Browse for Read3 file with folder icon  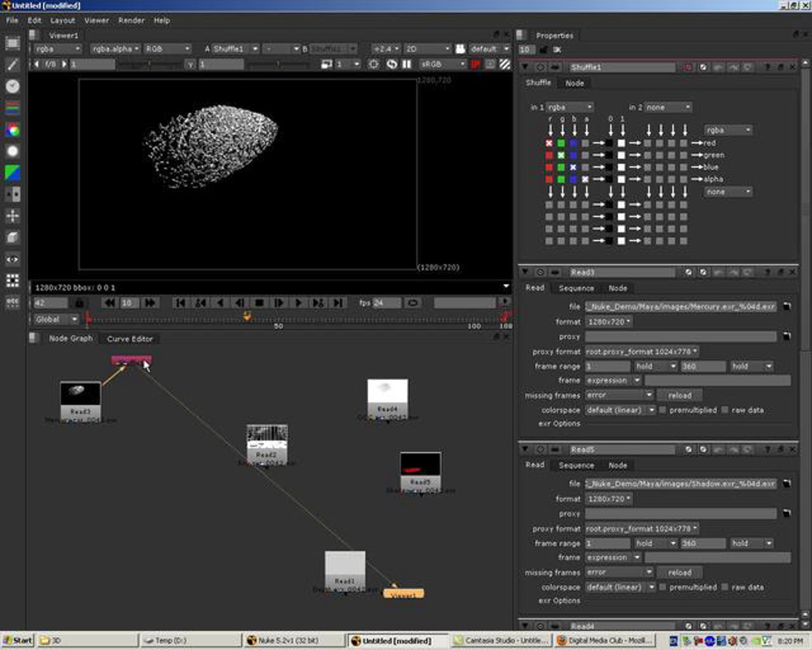click(x=787, y=306)
